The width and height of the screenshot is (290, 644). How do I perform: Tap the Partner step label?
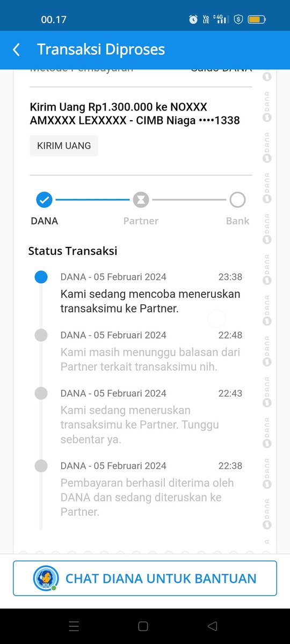pos(141,221)
